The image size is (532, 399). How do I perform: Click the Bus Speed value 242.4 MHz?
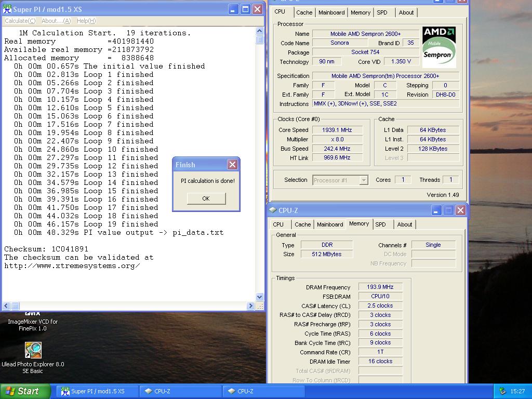pyautogui.click(x=337, y=149)
